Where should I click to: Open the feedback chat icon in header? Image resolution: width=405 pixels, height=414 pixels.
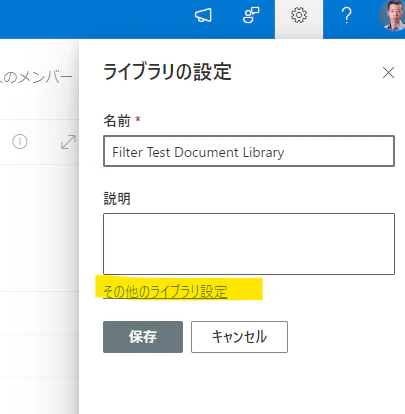pos(251,16)
